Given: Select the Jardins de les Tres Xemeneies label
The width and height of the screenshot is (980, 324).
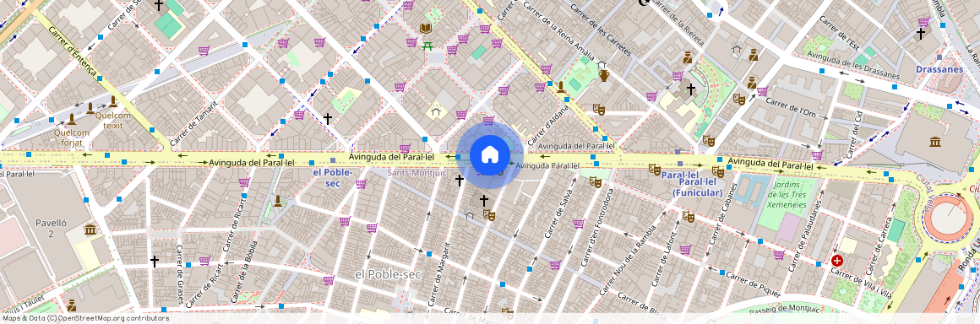Looking at the screenshot, I should 787,195.
